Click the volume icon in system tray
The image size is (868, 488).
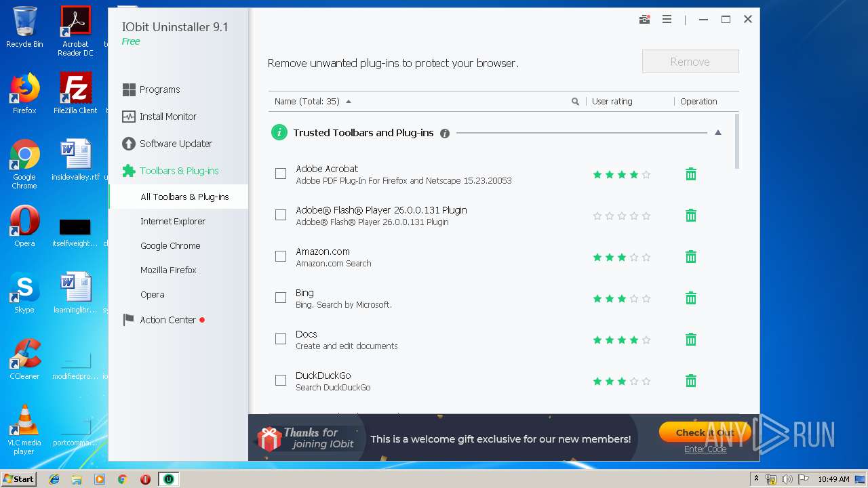click(787, 479)
